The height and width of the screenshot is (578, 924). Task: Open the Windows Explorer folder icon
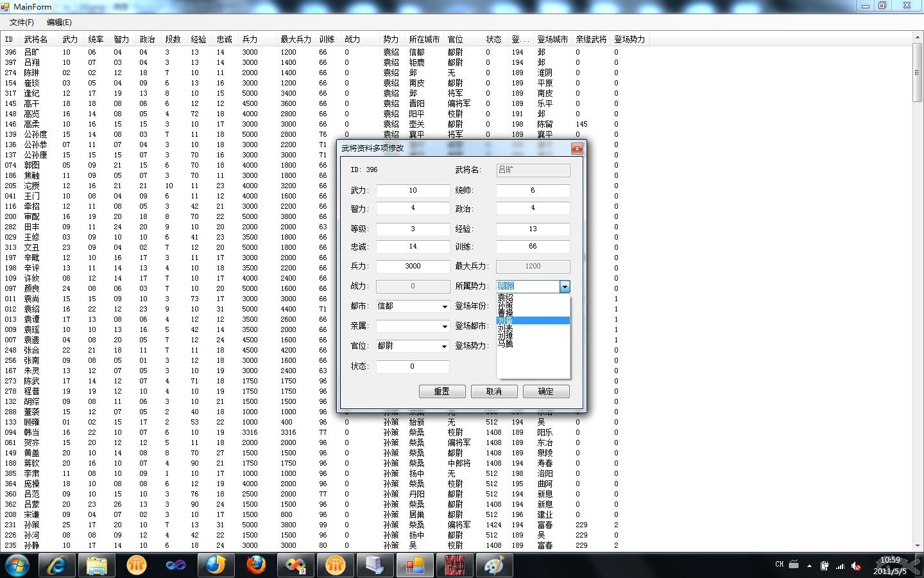tap(97, 565)
